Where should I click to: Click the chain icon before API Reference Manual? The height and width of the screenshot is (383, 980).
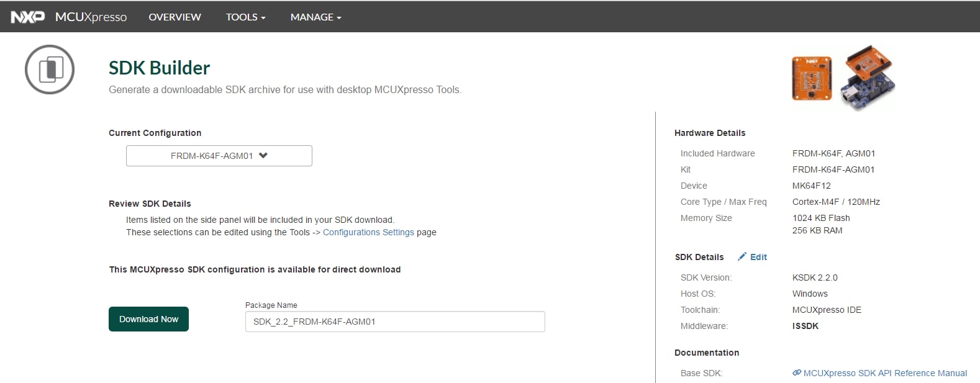point(797,373)
